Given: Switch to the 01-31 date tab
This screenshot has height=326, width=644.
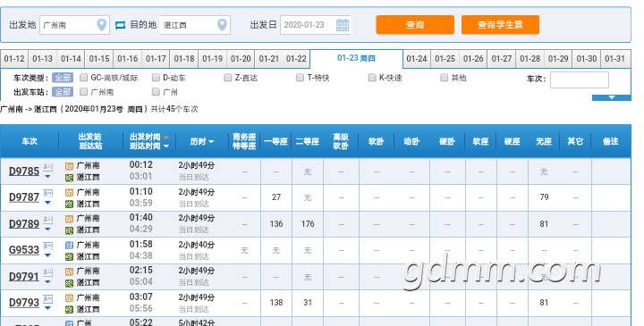Looking at the screenshot, I should pos(614,59).
